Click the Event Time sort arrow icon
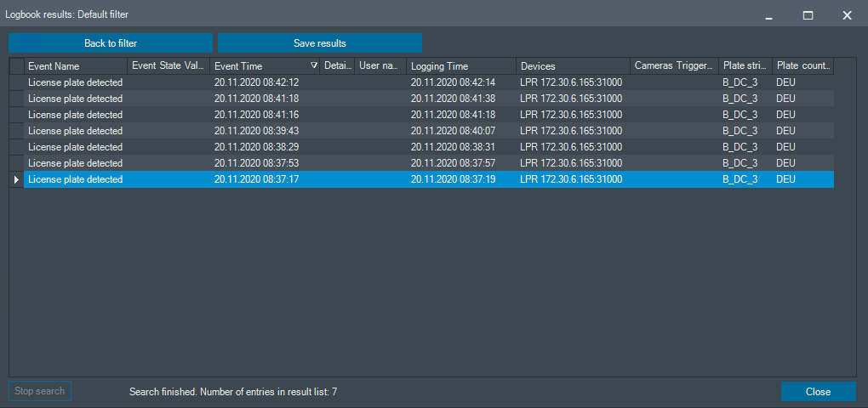 [x=314, y=65]
